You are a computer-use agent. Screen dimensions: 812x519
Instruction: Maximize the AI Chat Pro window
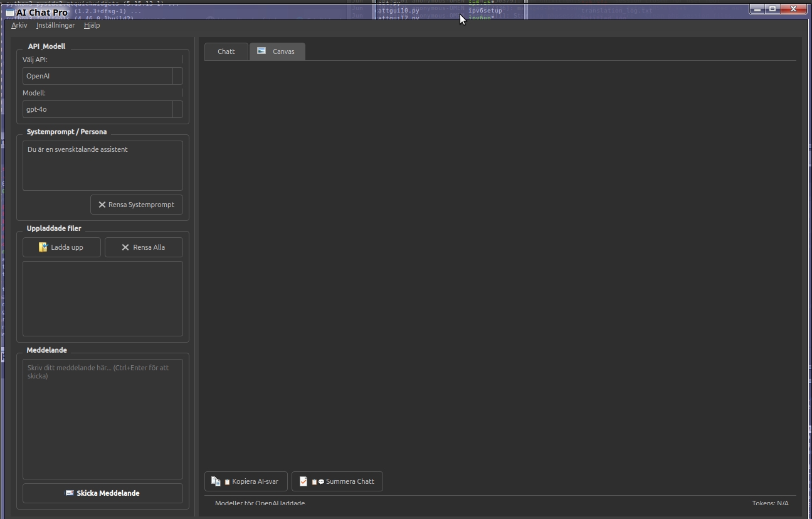[x=772, y=9]
